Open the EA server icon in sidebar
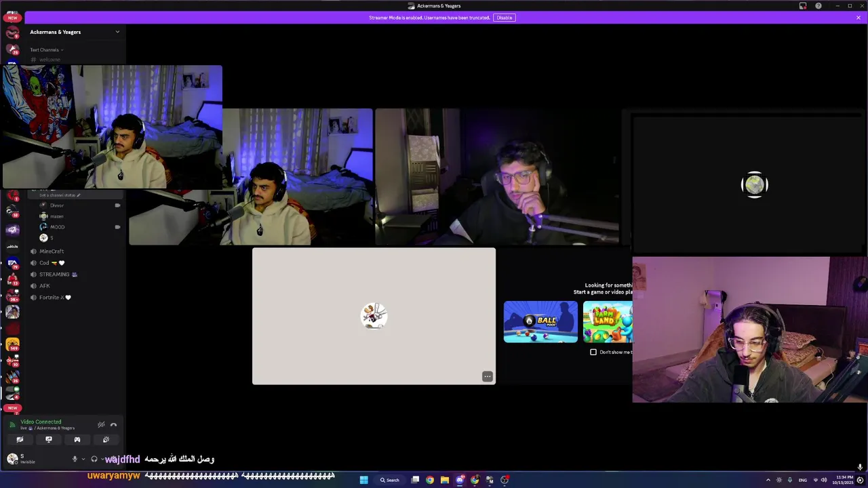This screenshot has width=868, height=488. 12,262
